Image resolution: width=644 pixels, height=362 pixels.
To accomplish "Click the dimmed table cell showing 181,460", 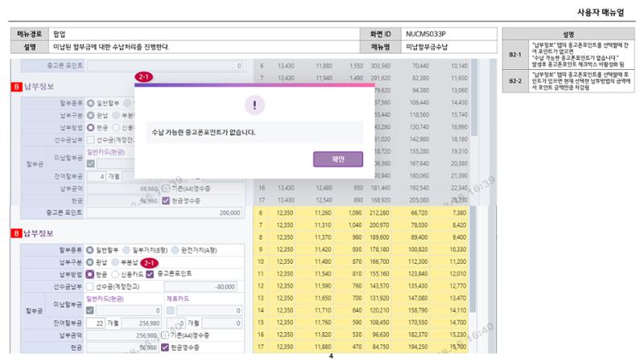I will coord(380,188).
